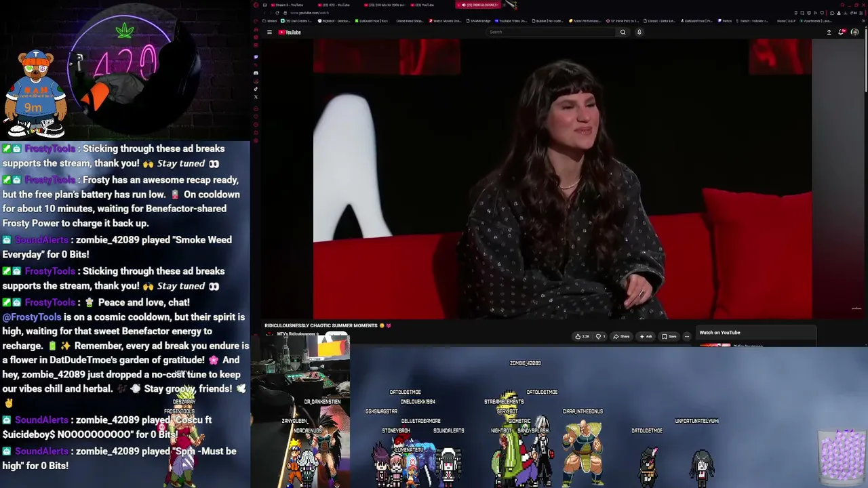Select the active '(23) RIDICULOUSNESS' tab
868x488 pixels.
[478, 5]
